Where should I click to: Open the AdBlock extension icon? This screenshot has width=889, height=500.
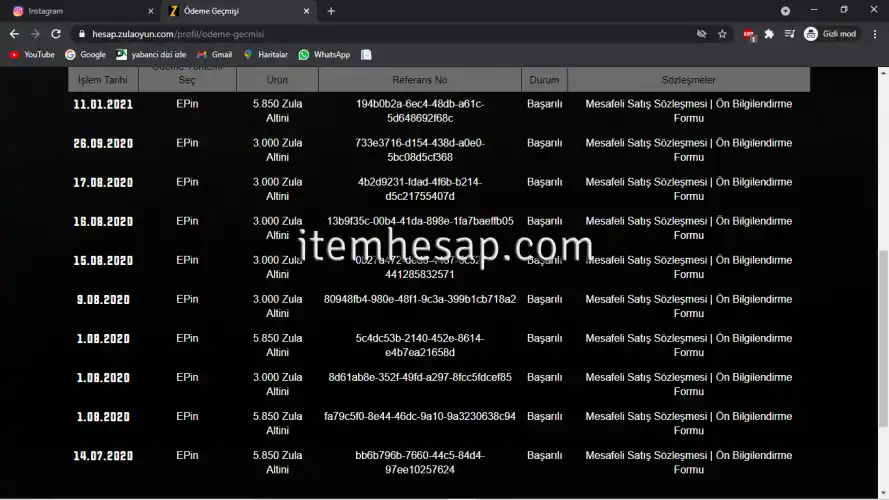(x=749, y=33)
